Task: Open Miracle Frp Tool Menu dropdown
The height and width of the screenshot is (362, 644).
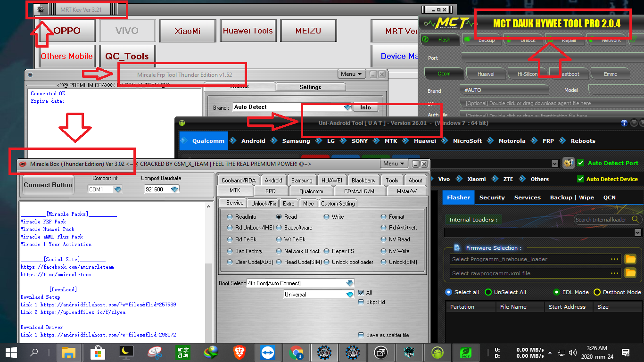Action: click(352, 74)
